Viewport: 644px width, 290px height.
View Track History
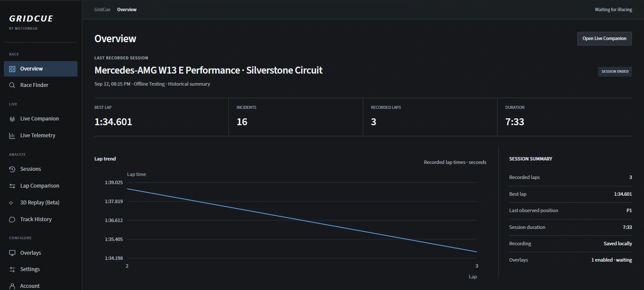pyautogui.click(x=41, y=219)
